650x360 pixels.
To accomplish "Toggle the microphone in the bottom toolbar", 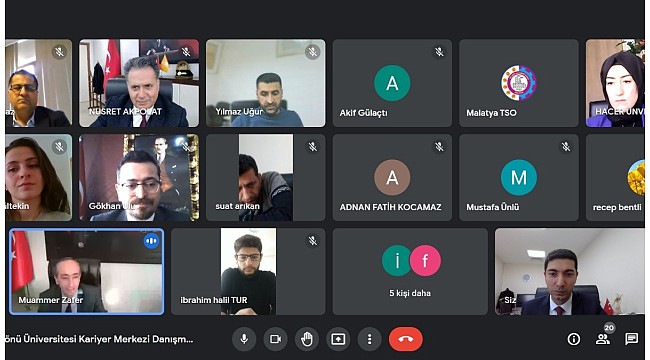I will tap(244, 339).
